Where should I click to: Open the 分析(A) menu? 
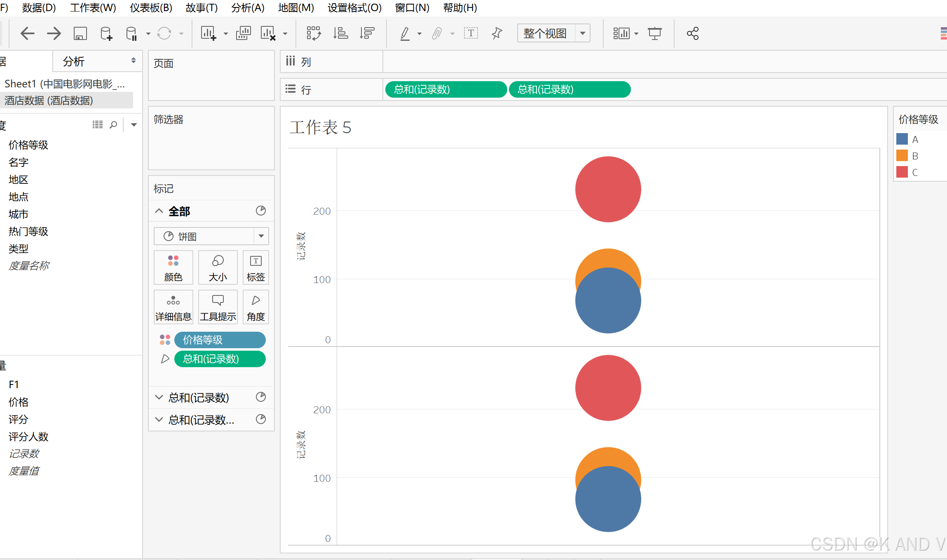[248, 7]
